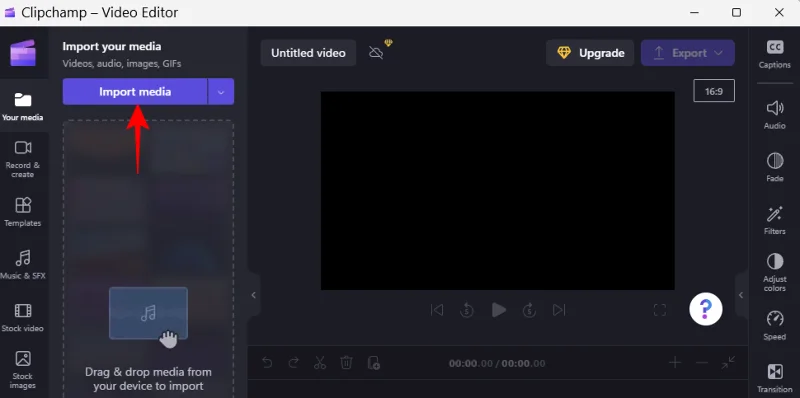Viewport: 800px width, 398px height.
Task: Open the Fade panel
Action: (x=774, y=167)
